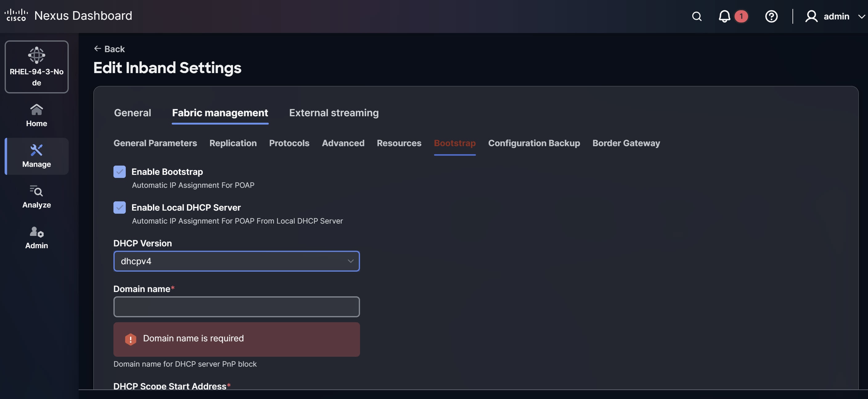Open the Analyze section in the sidebar
Screen dimensions: 868x399
(x=36, y=197)
